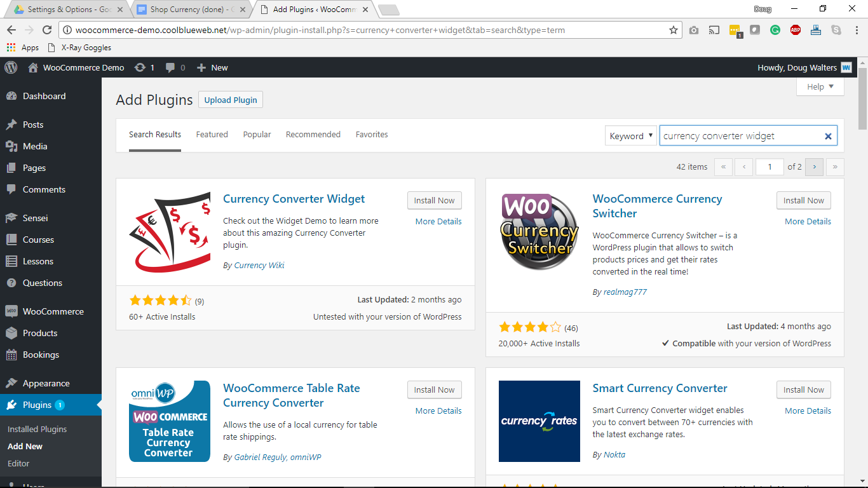Open Installed Plugins submenu item
The image size is (868, 488).
37,429
